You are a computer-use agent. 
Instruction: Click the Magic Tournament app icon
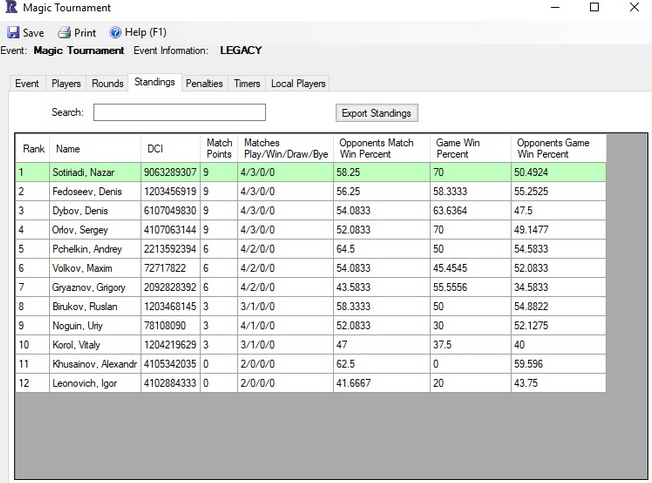pyautogui.click(x=11, y=8)
